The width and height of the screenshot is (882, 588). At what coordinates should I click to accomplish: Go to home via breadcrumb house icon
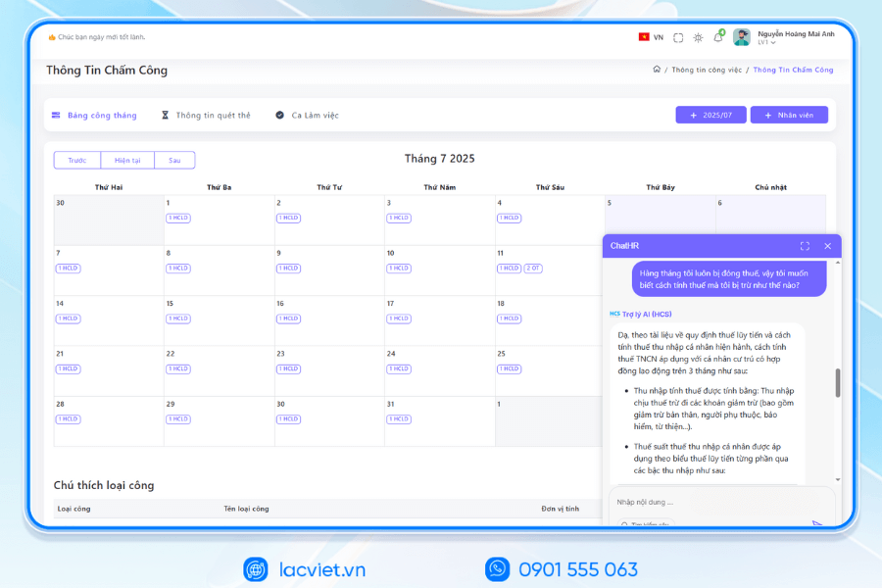[x=657, y=70]
